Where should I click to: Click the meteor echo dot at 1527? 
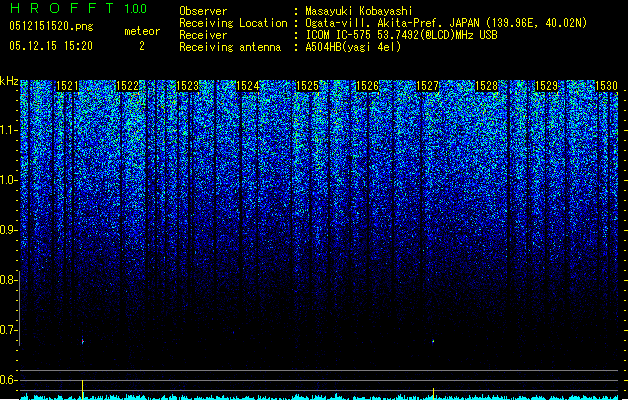coord(433,341)
